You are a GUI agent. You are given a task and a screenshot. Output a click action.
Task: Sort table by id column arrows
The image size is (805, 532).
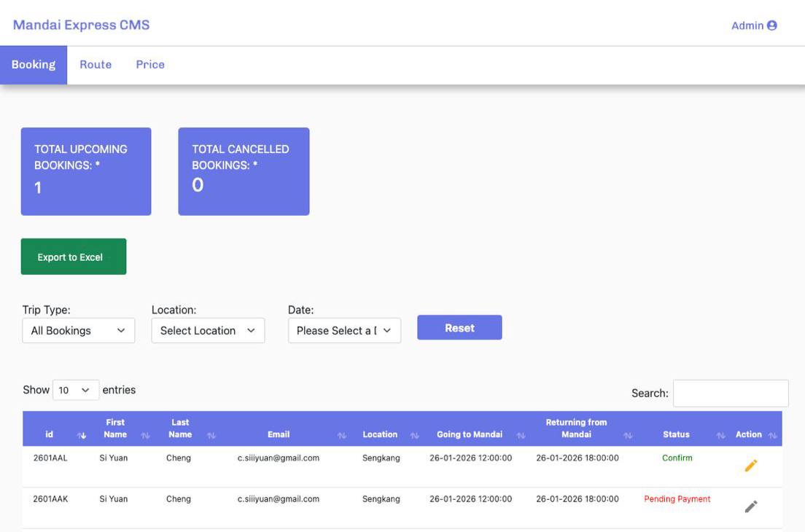(x=82, y=435)
